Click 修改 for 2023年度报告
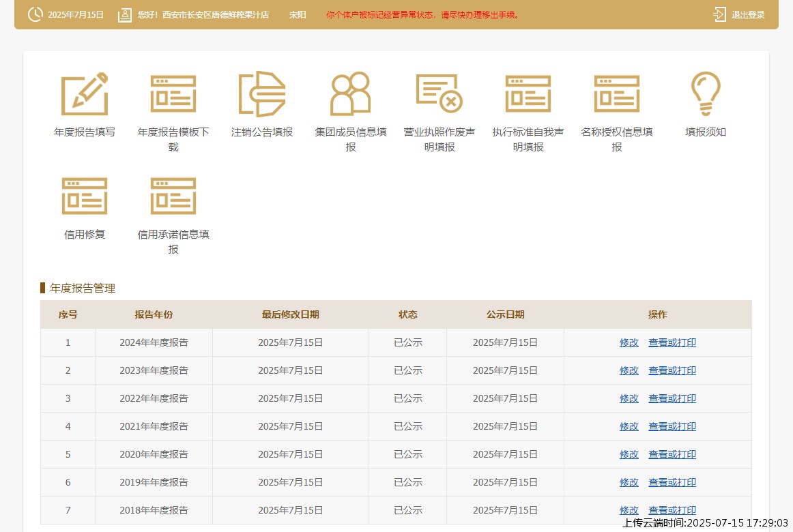This screenshot has height=532, width=793. point(629,370)
